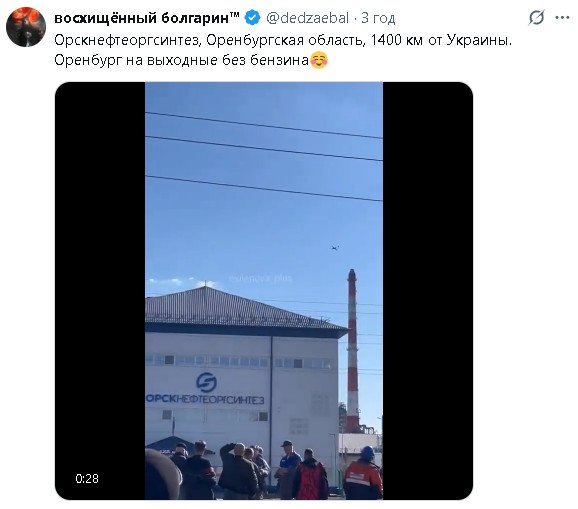Click the red-white striped chimney in video
The height and width of the screenshot is (509, 578).
tap(352, 350)
